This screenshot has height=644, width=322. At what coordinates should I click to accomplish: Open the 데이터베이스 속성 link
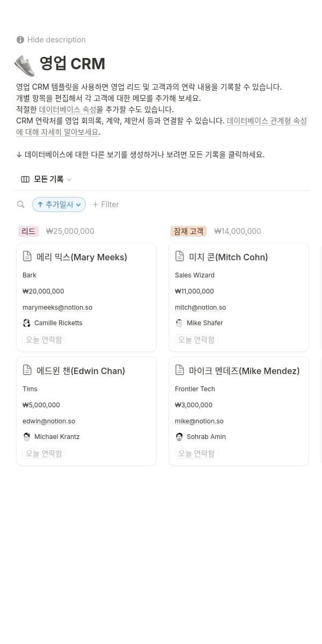[x=68, y=109]
